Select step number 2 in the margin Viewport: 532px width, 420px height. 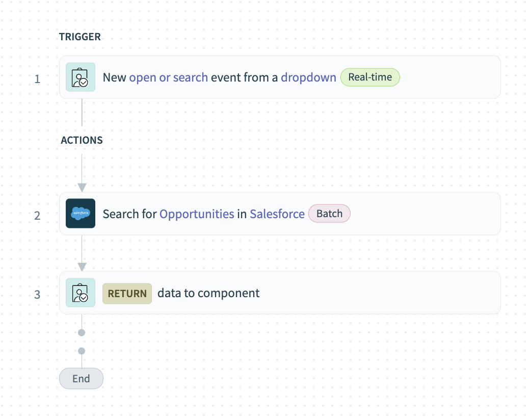click(37, 216)
